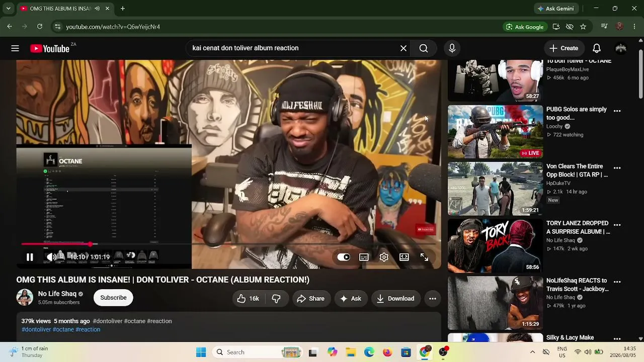Open YouTube notifications bell
Viewport: 644px width, 362px height.
click(597, 48)
